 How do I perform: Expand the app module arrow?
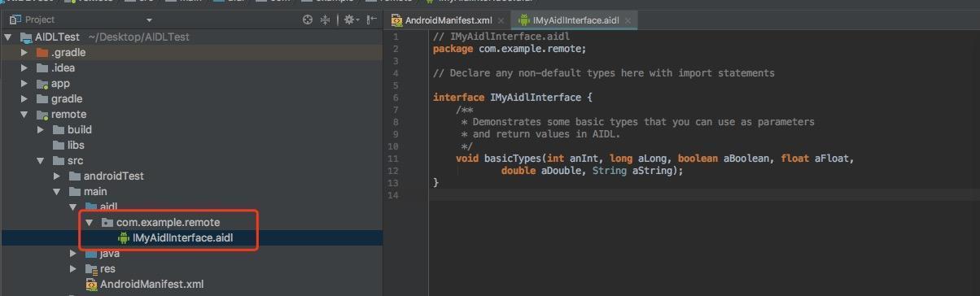coord(25,84)
